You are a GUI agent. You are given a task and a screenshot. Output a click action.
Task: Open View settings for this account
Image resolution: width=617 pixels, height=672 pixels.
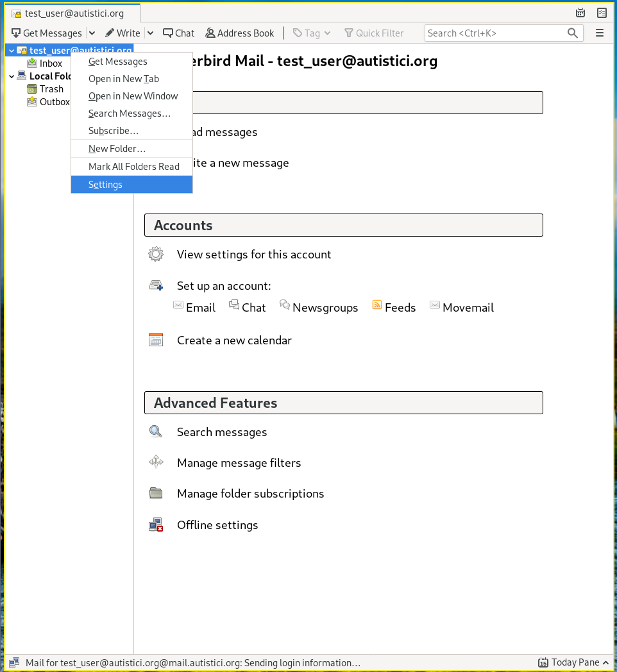point(254,255)
